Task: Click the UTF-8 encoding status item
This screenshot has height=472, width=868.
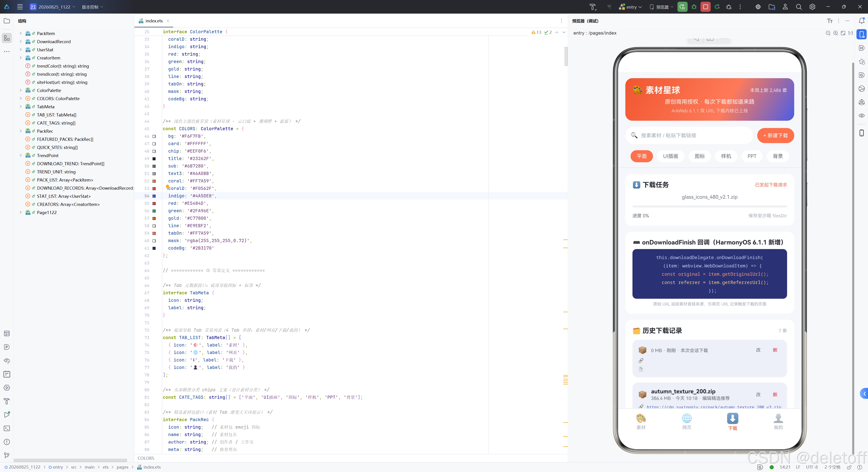Action: coord(812,467)
